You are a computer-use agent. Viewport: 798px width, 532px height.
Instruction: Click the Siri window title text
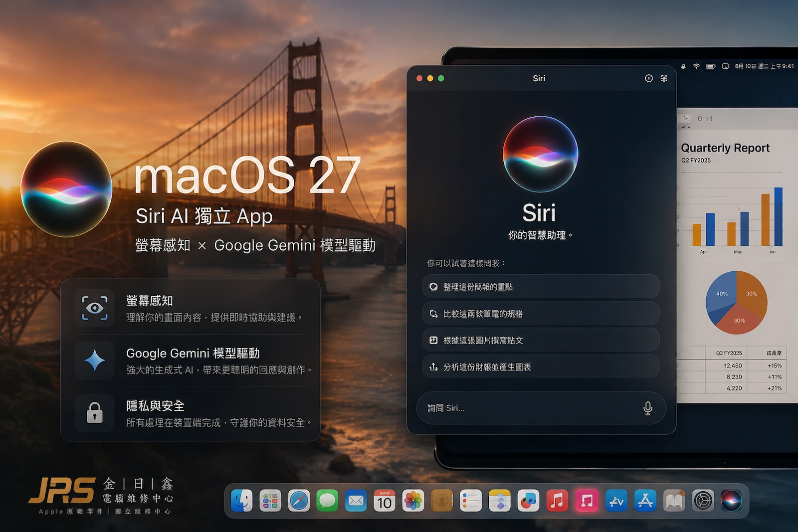[x=539, y=78]
